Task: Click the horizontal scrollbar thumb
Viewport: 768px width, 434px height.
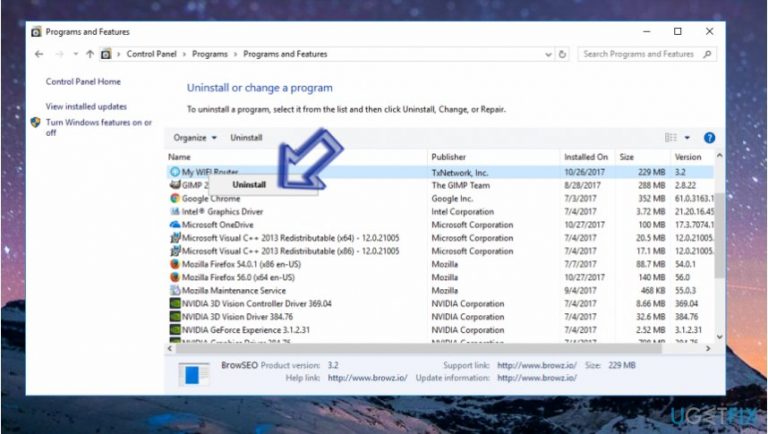Action: [x=419, y=348]
